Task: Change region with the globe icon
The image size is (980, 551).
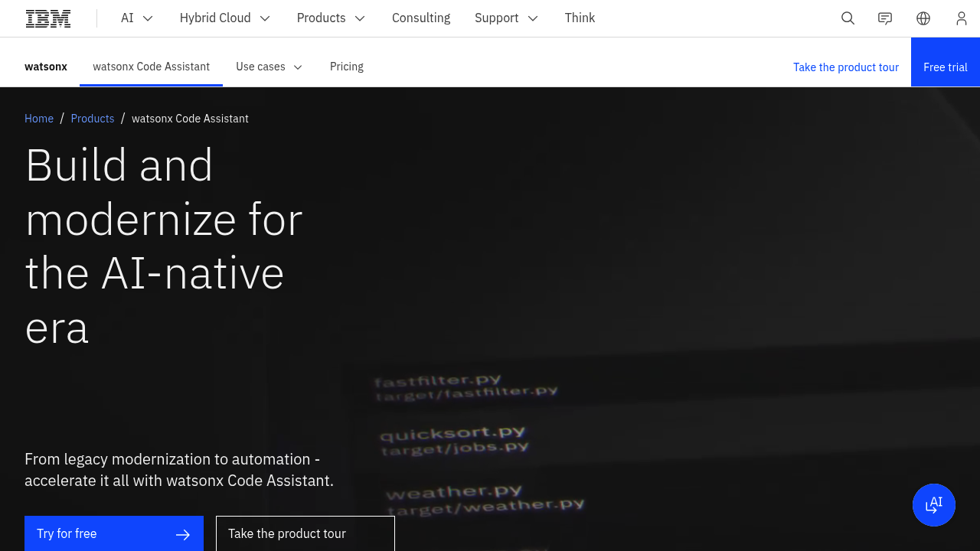Action: (923, 18)
